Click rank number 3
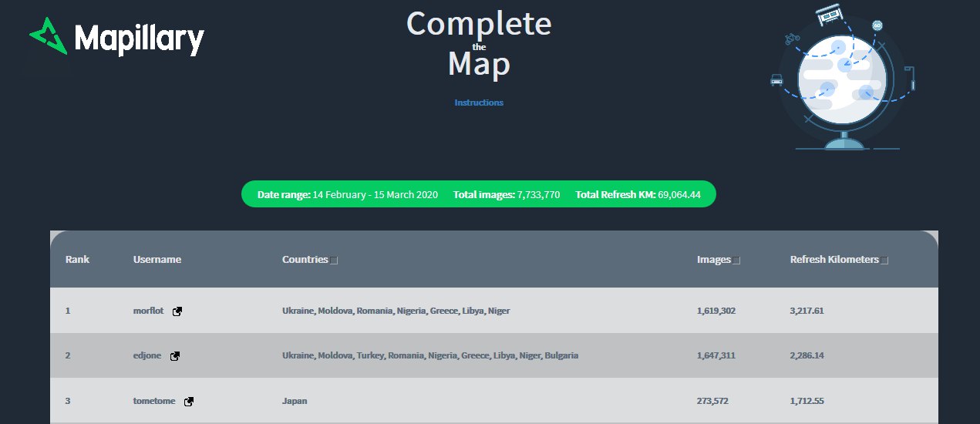The width and height of the screenshot is (980, 424). click(68, 401)
